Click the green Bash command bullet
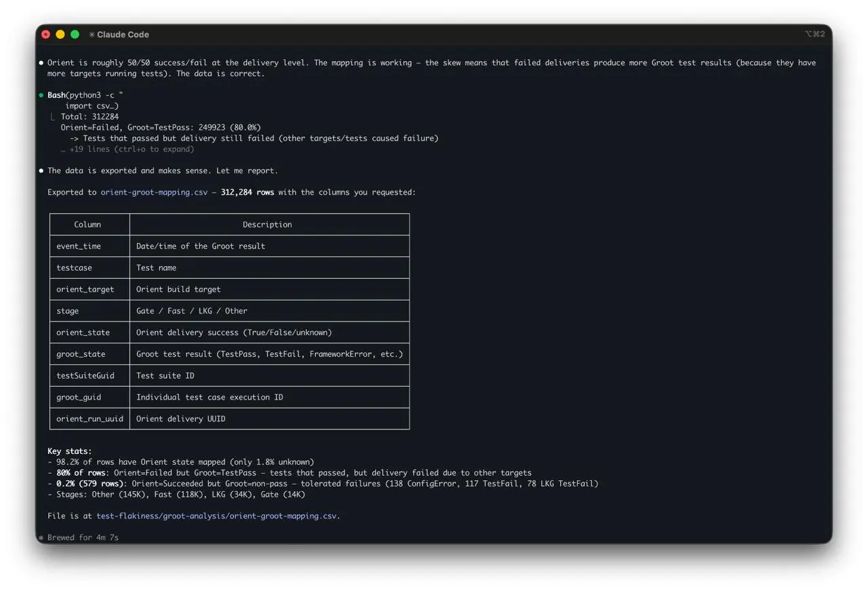 [x=41, y=95]
